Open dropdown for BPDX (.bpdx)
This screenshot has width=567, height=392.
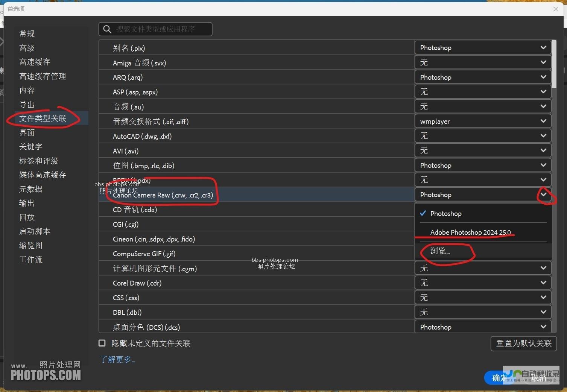[483, 180]
